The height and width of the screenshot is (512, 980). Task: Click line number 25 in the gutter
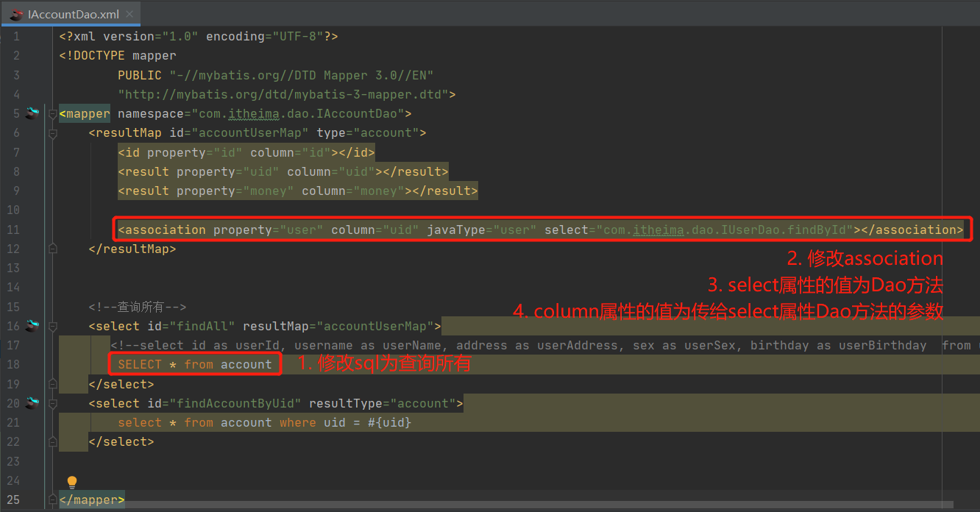pos(13,499)
